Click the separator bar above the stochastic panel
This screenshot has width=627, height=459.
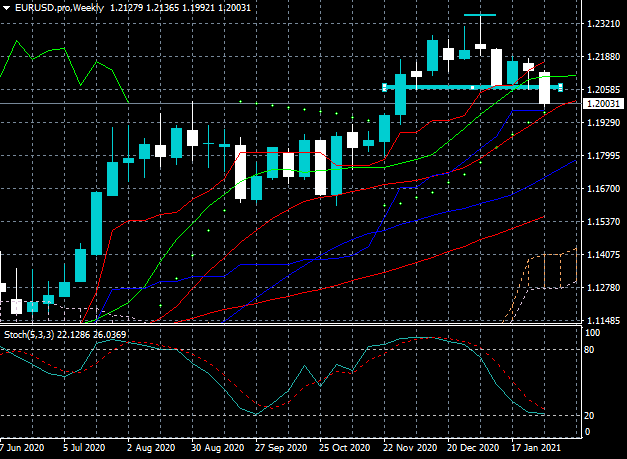coord(291,325)
